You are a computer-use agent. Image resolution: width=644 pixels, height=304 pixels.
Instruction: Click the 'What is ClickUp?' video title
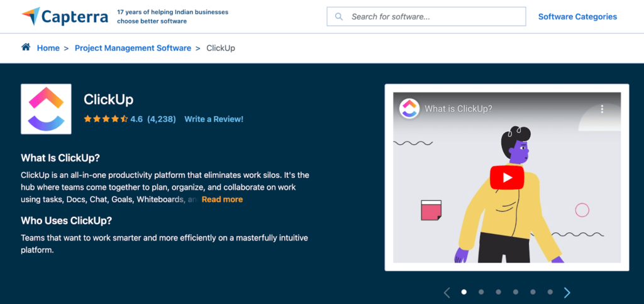coord(458,109)
